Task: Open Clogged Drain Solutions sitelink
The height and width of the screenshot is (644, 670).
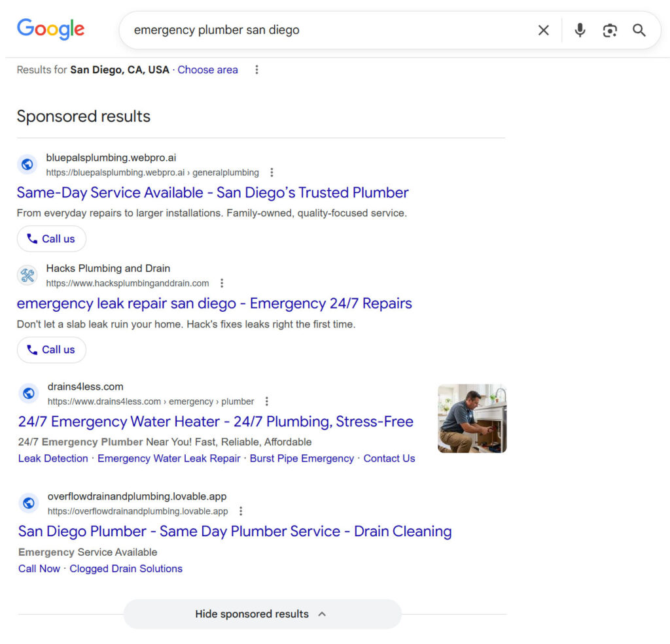Action: [126, 568]
